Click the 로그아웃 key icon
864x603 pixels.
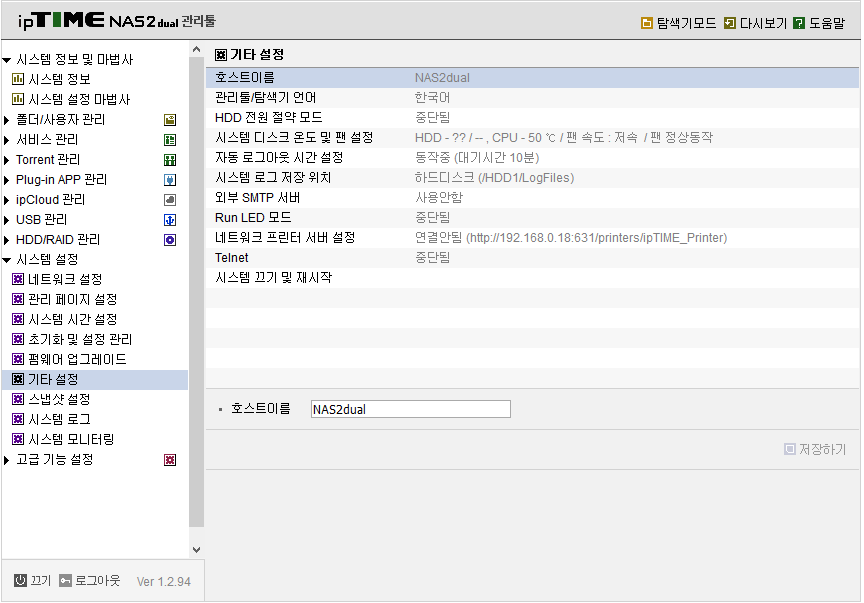[66, 580]
